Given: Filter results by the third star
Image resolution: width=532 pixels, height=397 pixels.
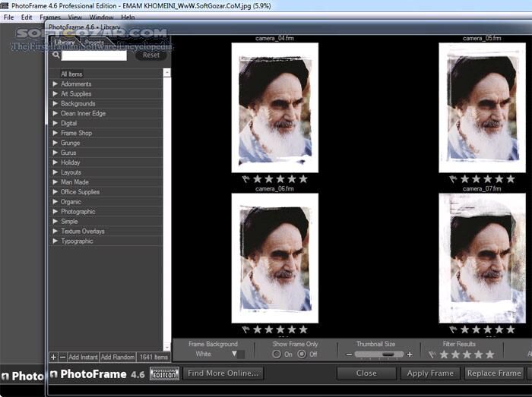Looking at the screenshot, I should pyautogui.click(x=467, y=354).
